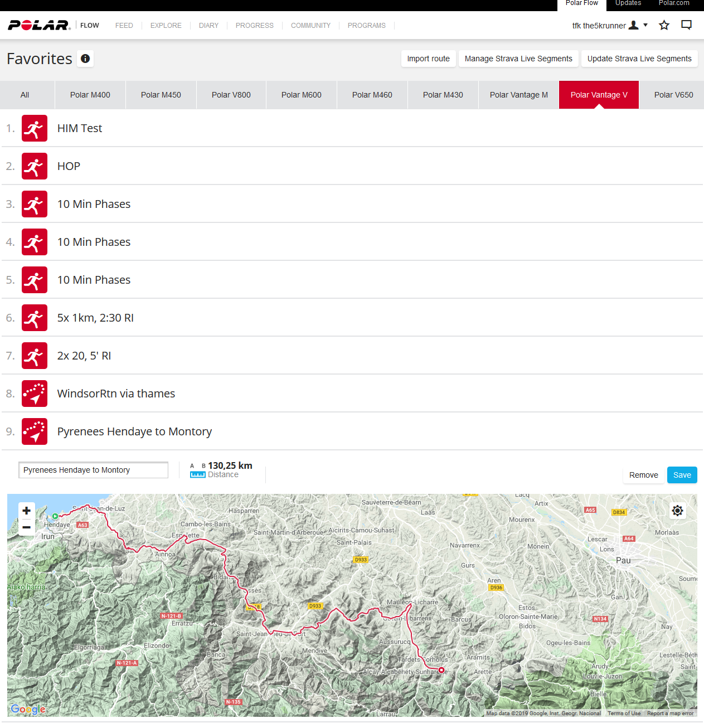704x728 pixels.
Task: Click route icon for Pyrenees Hendaye to Montory
Action: tap(35, 431)
